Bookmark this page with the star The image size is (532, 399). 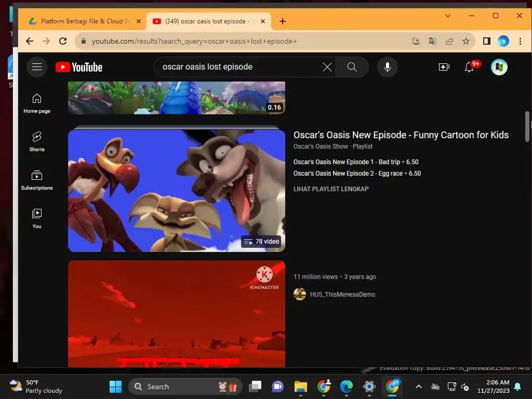click(466, 41)
